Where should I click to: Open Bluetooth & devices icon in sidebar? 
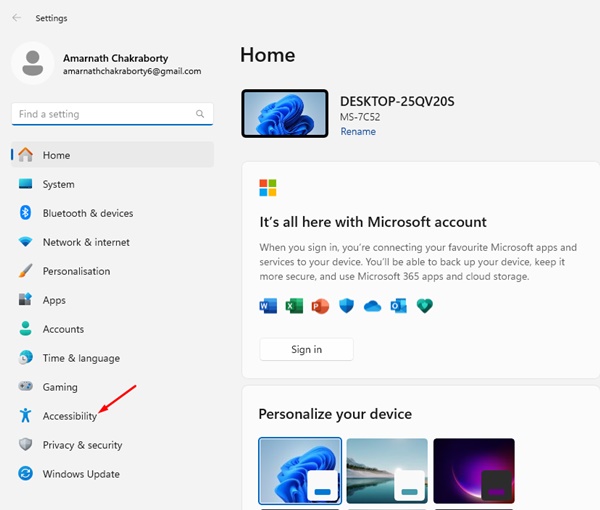coord(25,213)
